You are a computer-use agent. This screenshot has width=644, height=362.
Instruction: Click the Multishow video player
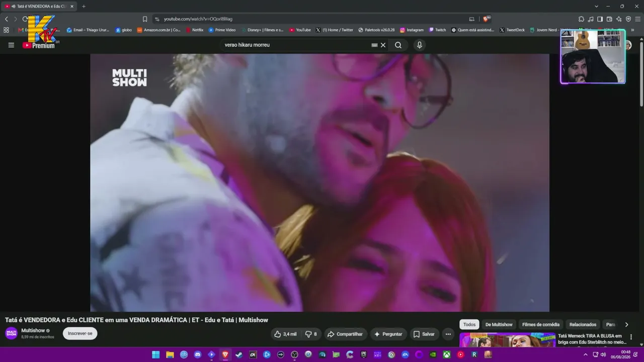pos(319,183)
